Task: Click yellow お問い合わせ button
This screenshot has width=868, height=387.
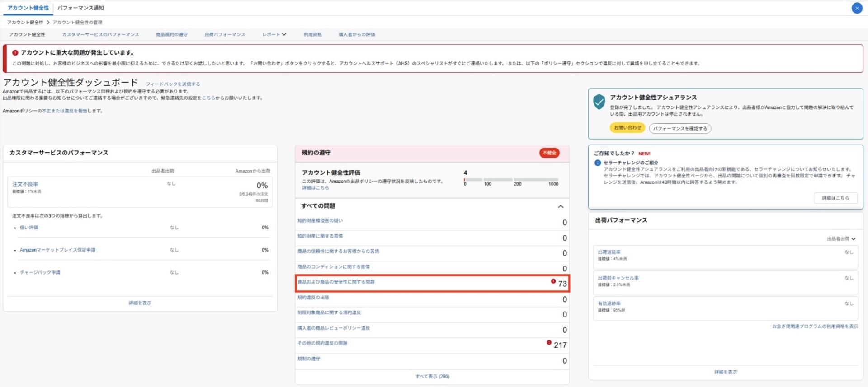Action: pos(627,128)
